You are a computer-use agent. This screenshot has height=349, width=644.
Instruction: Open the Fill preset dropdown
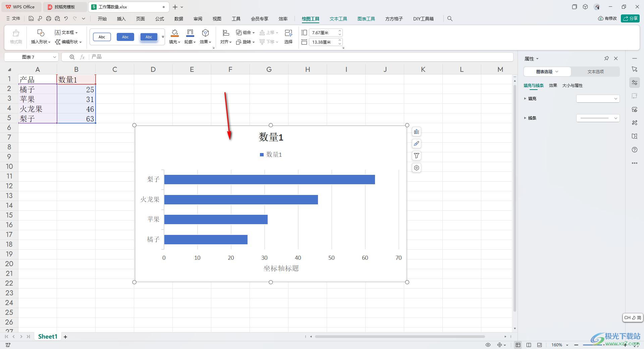click(x=598, y=99)
